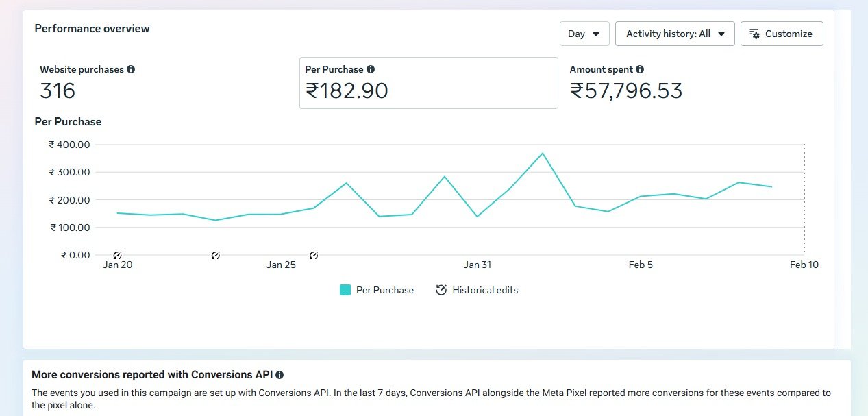The width and height of the screenshot is (868, 416).
Task: Click the Customize sliders gear icon
Action: (x=754, y=34)
